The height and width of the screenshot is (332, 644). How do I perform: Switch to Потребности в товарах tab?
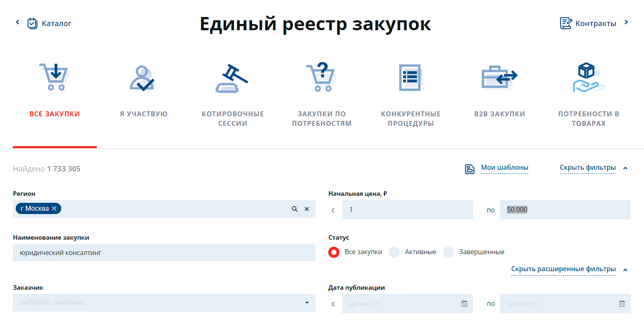589,118
